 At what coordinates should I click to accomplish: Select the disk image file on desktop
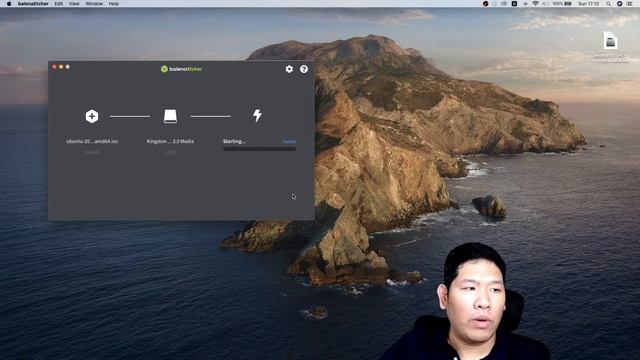tap(610, 41)
